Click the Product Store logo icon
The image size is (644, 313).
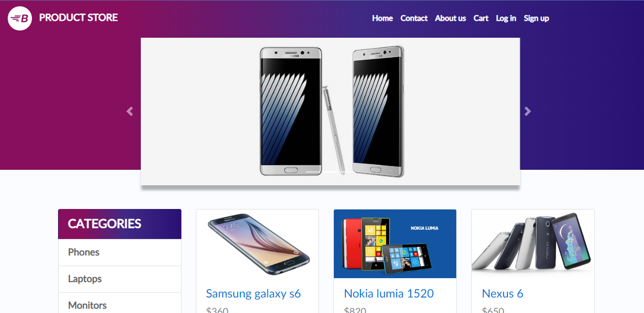click(x=20, y=18)
